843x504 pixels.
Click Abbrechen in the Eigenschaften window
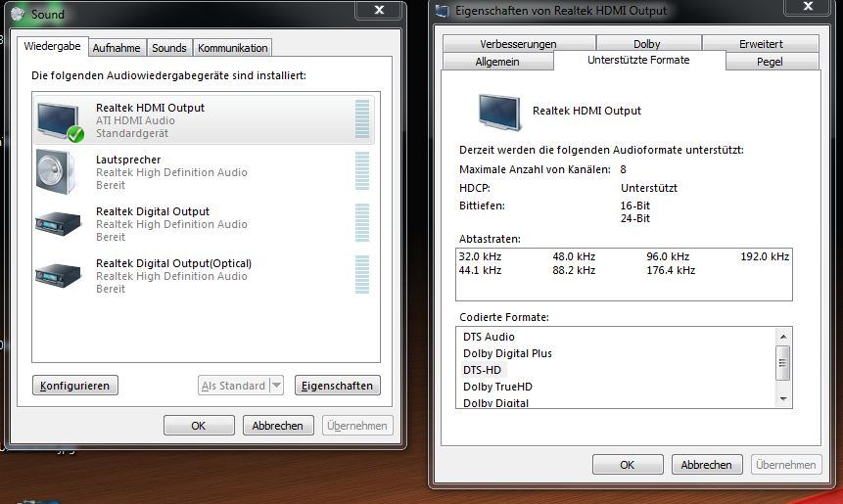(x=707, y=465)
